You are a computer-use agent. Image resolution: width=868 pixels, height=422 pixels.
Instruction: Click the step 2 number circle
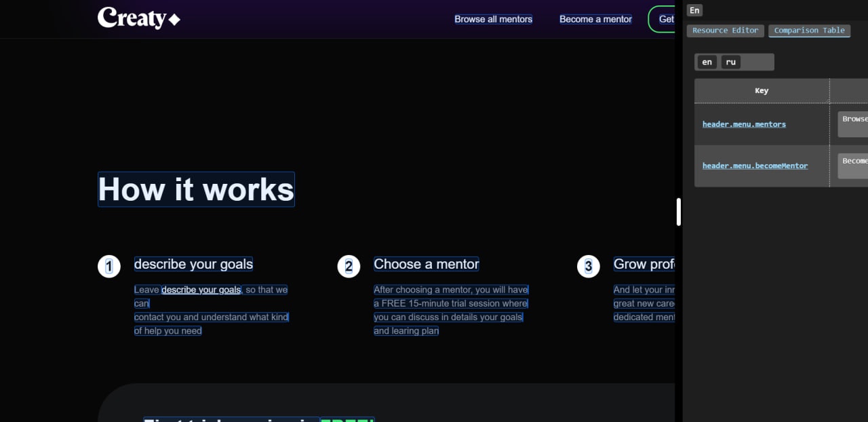pyautogui.click(x=349, y=267)
